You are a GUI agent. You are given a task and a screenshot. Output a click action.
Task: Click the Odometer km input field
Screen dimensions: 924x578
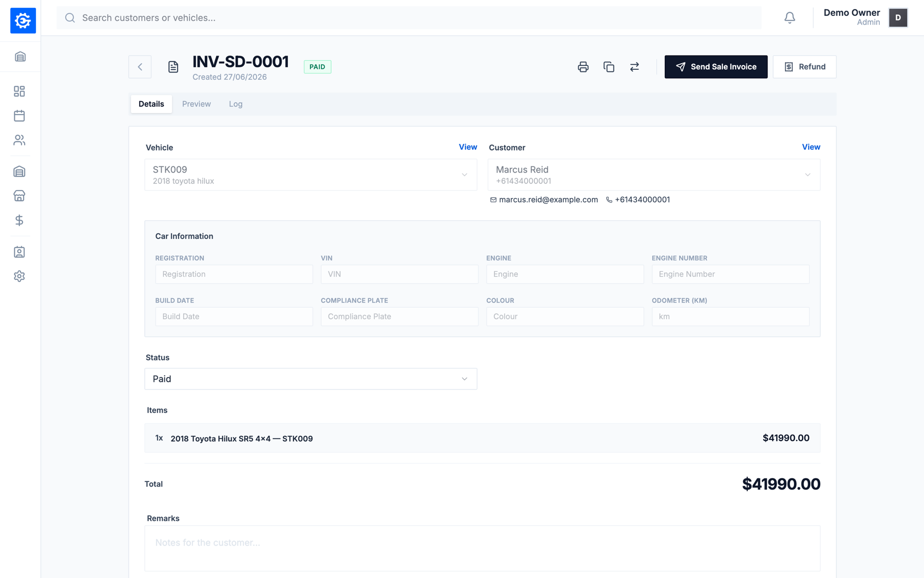[x=730, y=316]
